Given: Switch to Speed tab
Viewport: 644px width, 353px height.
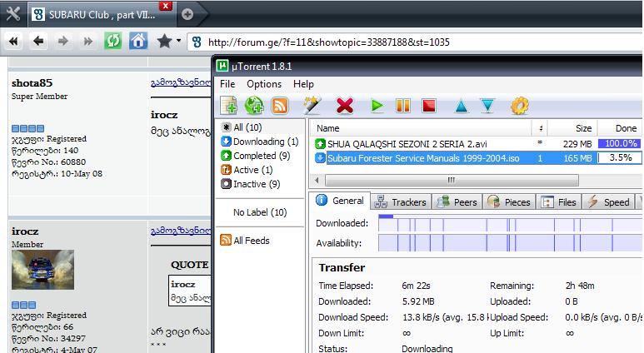Looking at the screenshot, I should (608, 202).
